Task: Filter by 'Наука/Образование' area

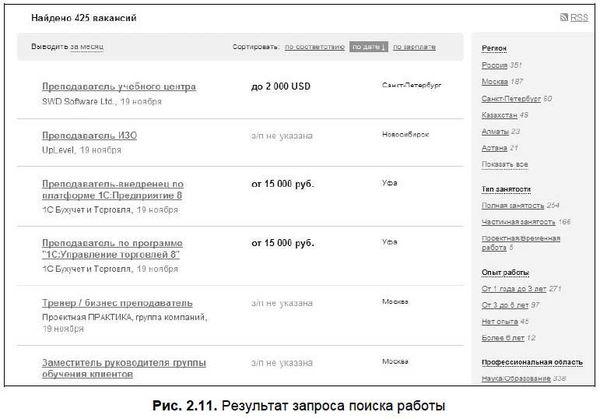Action: click(516, 378)
